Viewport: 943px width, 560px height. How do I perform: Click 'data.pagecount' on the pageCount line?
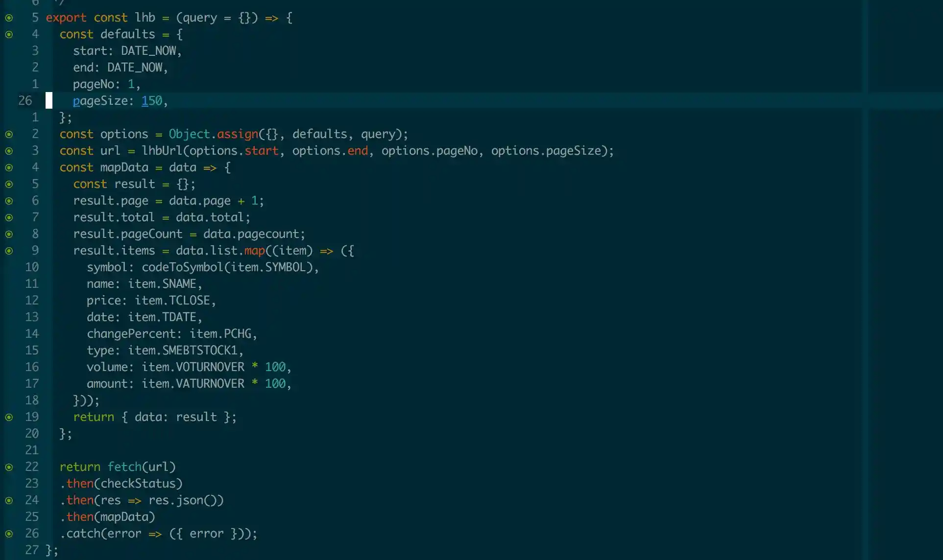[x=251, y=234]
